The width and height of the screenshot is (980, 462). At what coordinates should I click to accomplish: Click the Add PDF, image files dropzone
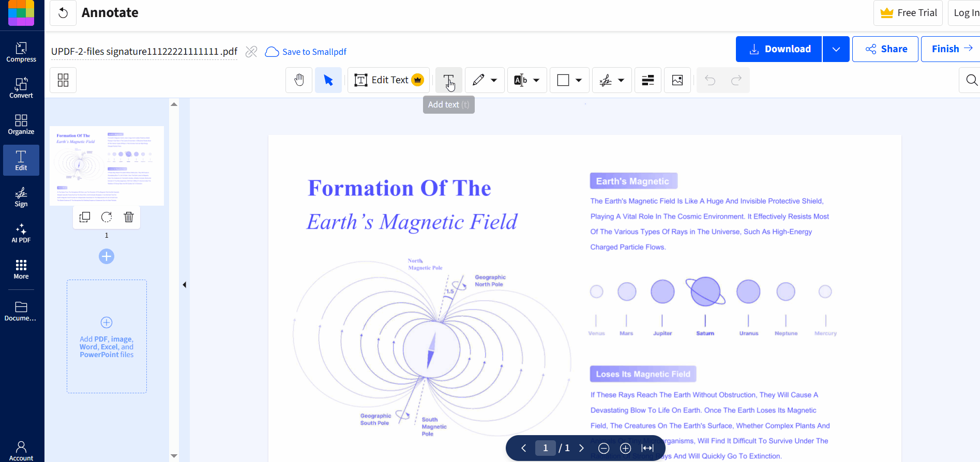(107, 336)
